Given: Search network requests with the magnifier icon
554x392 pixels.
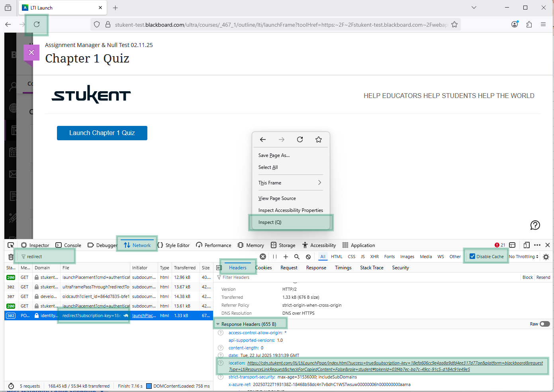Looking at the screenshot, I should pos(297,257).
